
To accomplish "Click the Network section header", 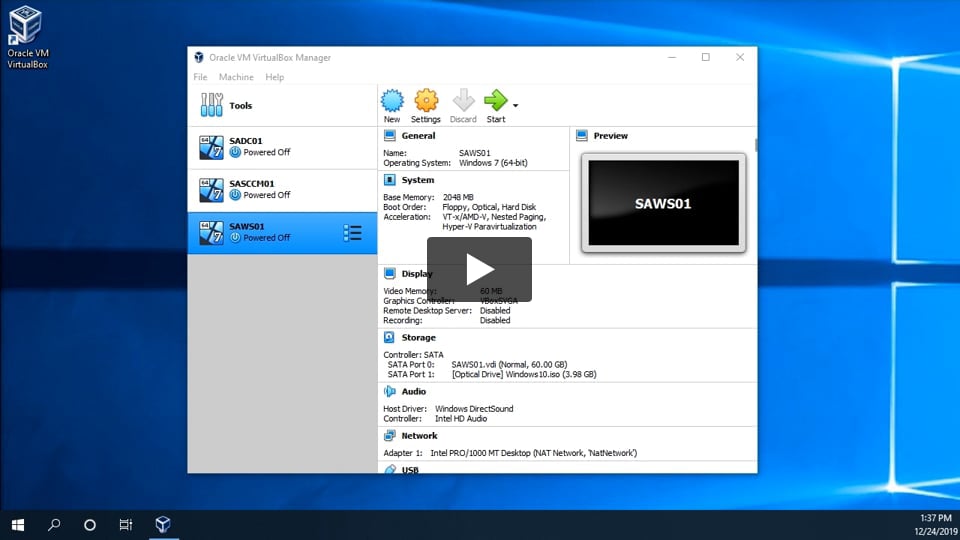I will [419, 436].
